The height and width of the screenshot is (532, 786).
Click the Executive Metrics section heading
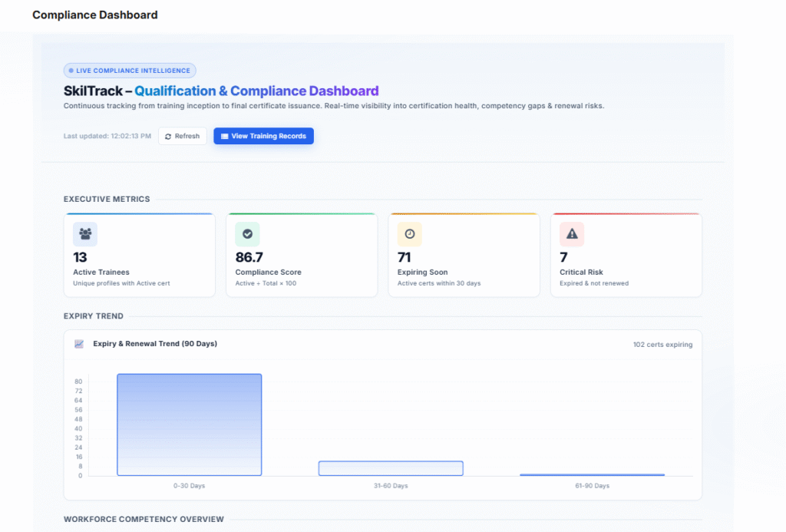click(x=107, y=199)
